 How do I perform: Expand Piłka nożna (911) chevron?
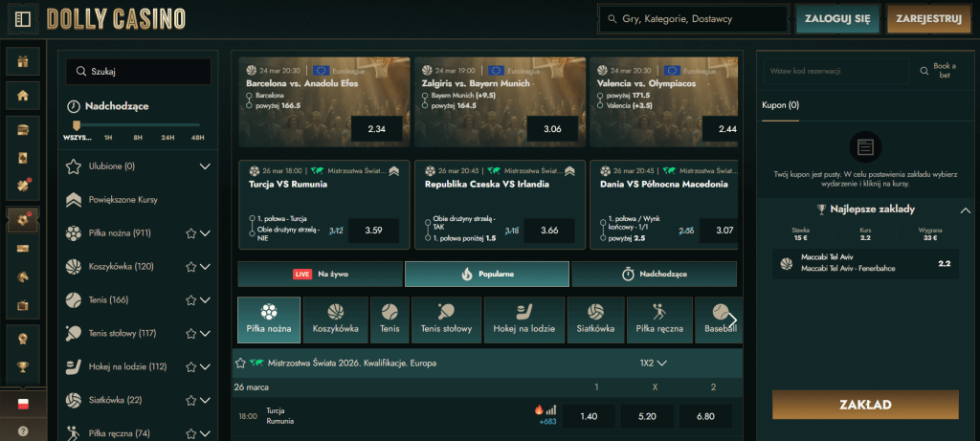(205, 233)
